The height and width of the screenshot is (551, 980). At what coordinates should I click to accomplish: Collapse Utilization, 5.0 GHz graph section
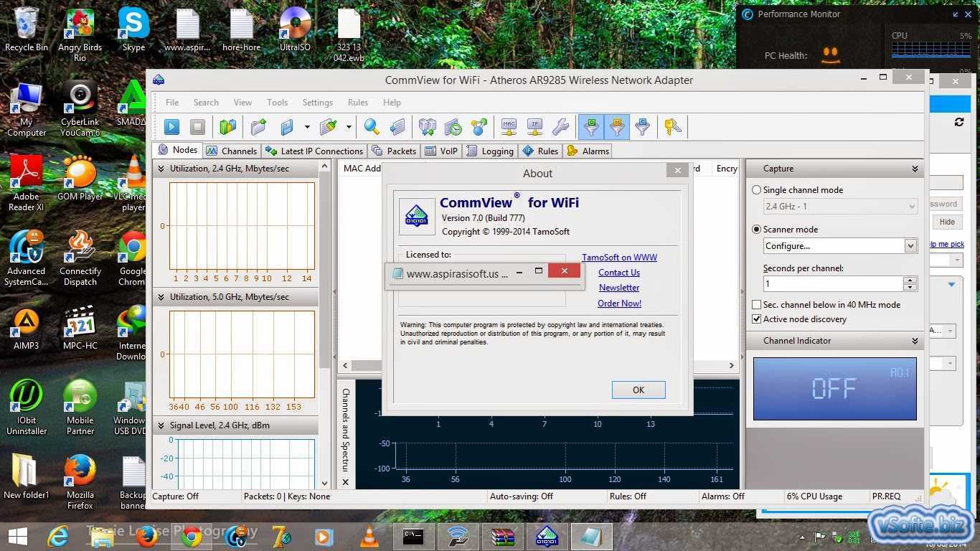tap(160, 297)
